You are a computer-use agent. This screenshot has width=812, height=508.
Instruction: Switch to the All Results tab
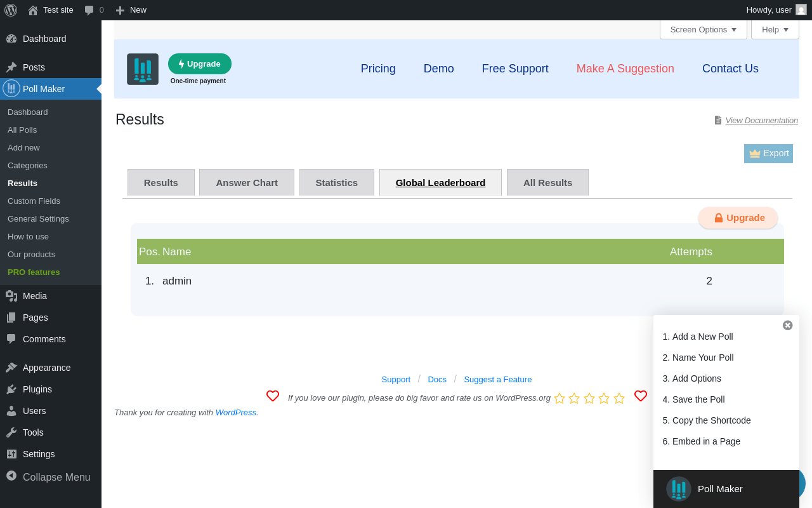tap(547, 183)
